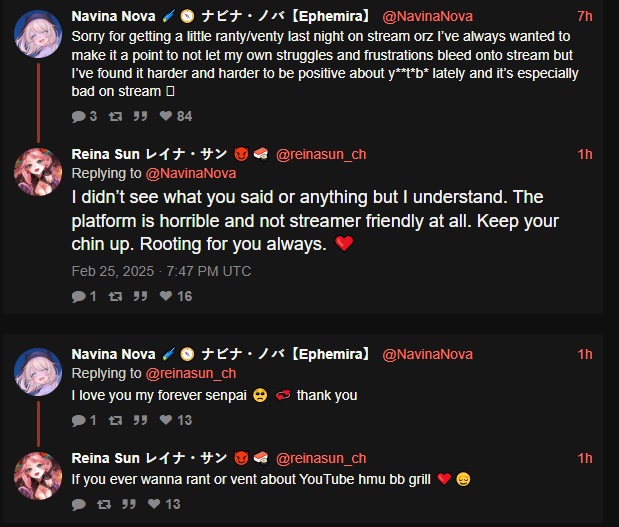Open Navina Nova's avatar on the top tweet
Image resolution: width=619 pixels, height=527 pixels.
[39, 35]
